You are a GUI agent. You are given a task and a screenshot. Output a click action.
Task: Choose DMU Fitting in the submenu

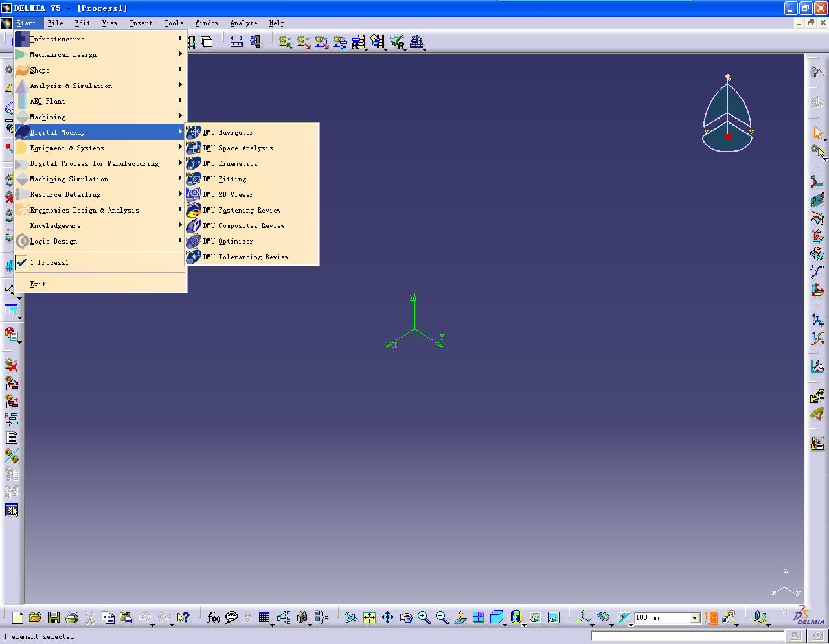252,179
